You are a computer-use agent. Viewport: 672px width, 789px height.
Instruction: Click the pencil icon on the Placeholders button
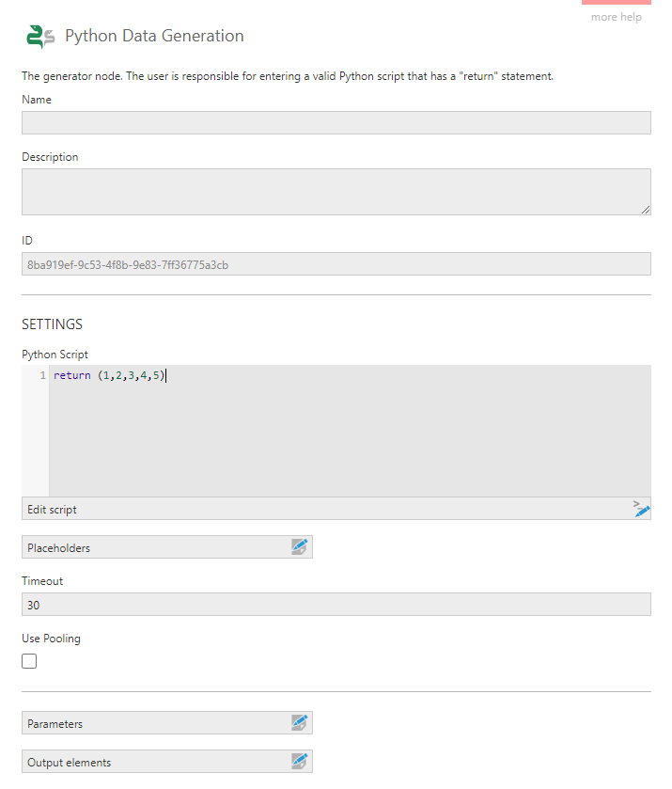299,546
